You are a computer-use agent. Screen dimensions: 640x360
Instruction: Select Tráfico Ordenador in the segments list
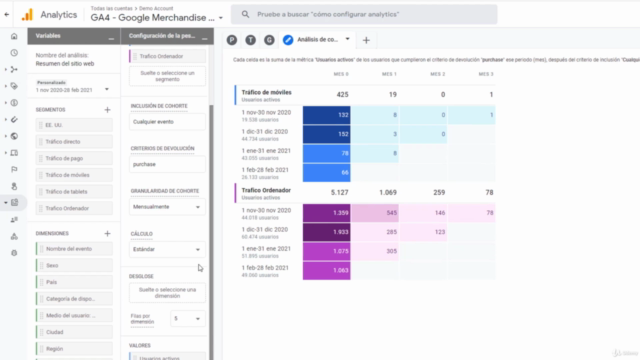[74, 208]
